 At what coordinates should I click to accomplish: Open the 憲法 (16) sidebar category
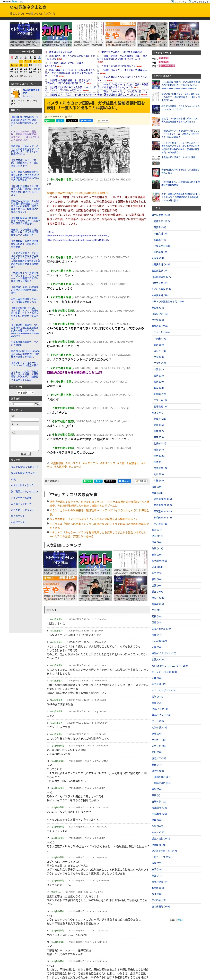click(157, 579)
